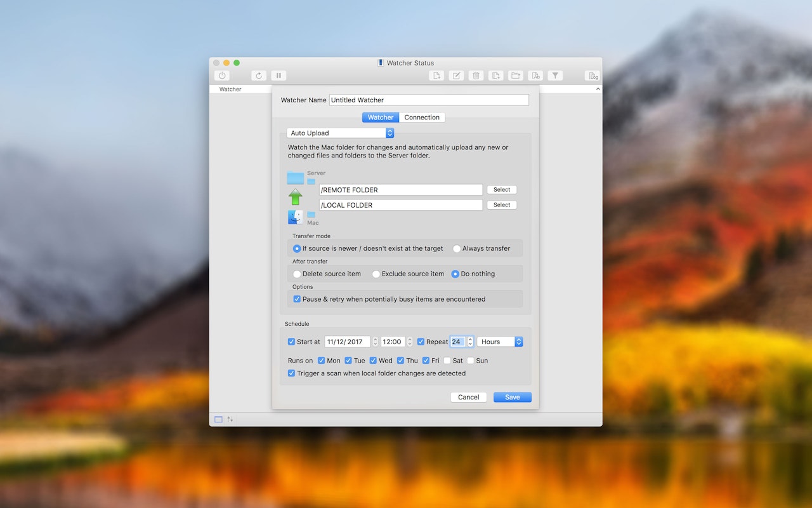
Task: Toggle the Repeat checkbox
Action: tap(421, 342)
